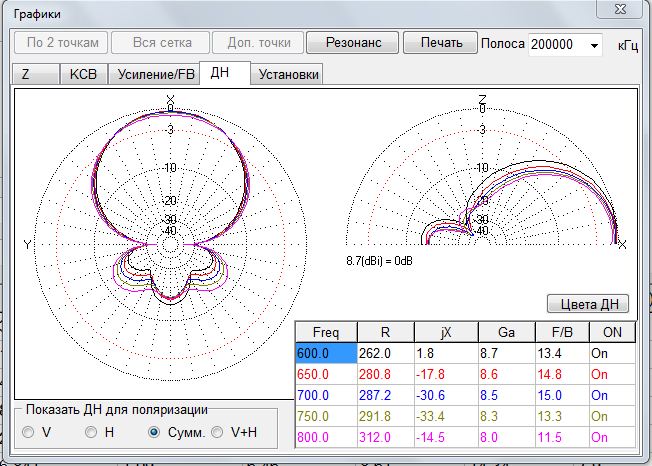This screenshot has width=652, height=466.
Task: Click the Полоса value field 200000
Action: click(x=557, y=45)
